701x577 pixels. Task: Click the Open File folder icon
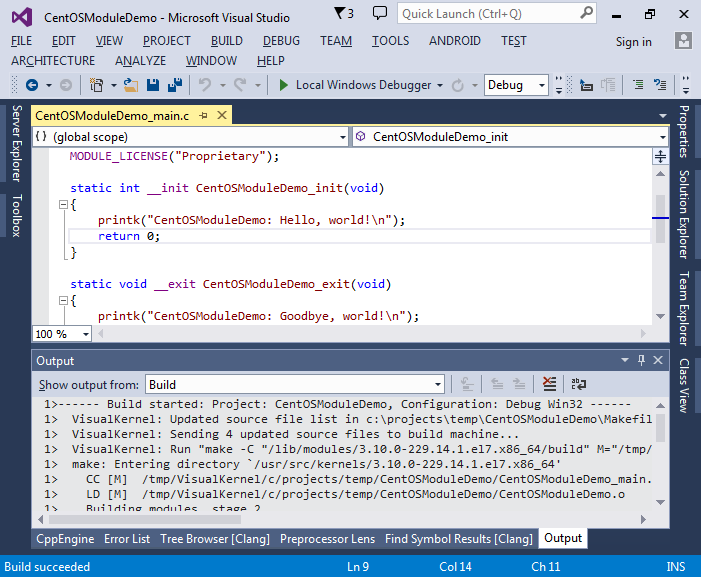coord(131,85)
